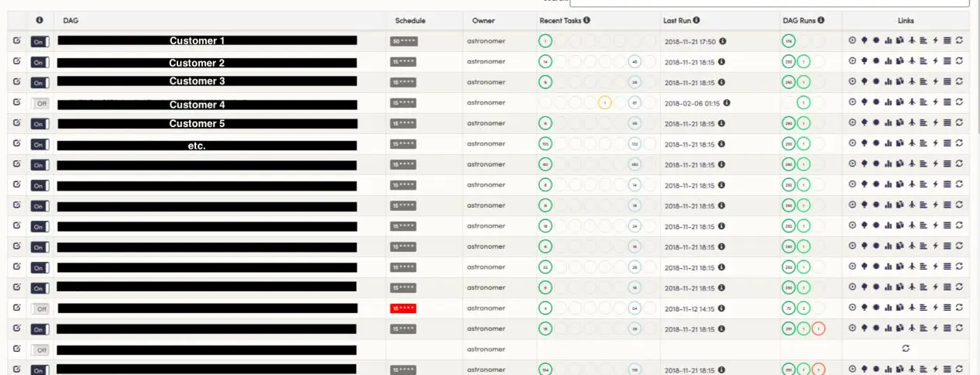Image resolution: width=980 pixels, height=375 pixels.
Task: Click the Recent Tasks column header
Action: [x=560, y=20]
